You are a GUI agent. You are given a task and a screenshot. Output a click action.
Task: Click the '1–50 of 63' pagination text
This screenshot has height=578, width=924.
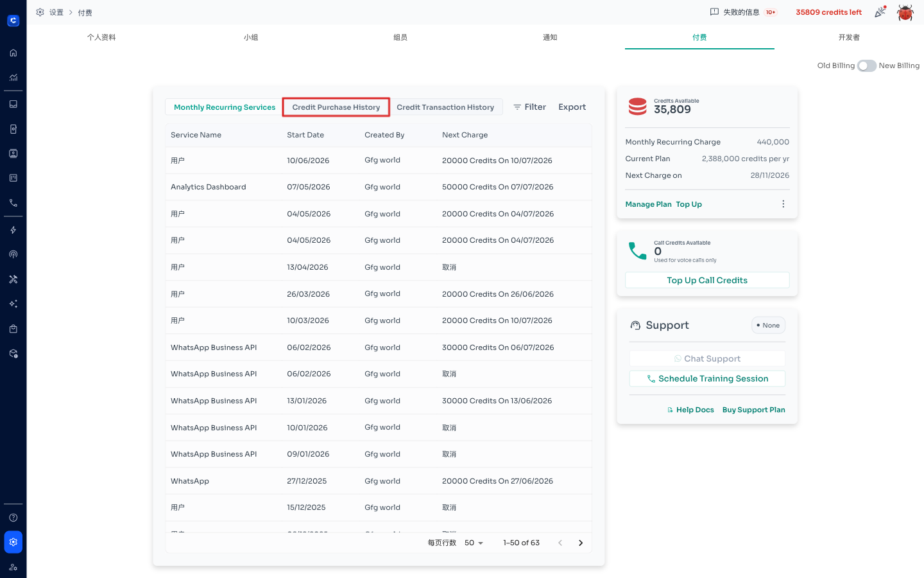click(x=521, y=543)
